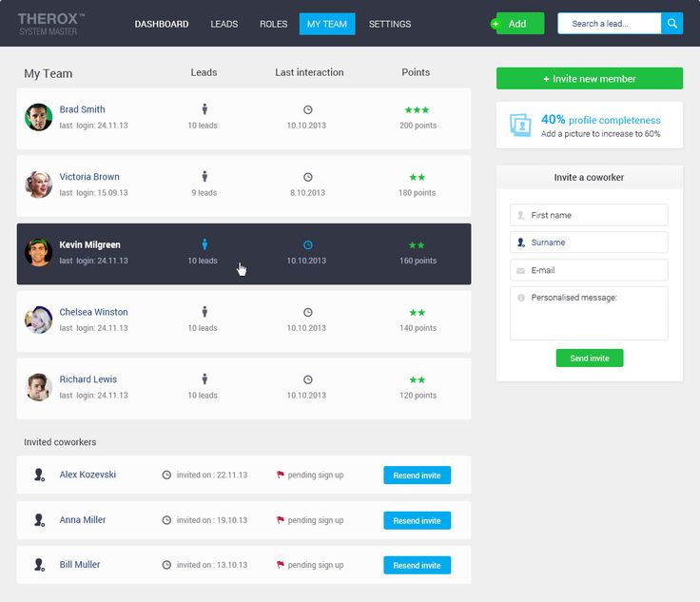The image size is (700, 602).
Task: Click Kevin Milgreen's blue leads person icon
Action: coord(204,244)
